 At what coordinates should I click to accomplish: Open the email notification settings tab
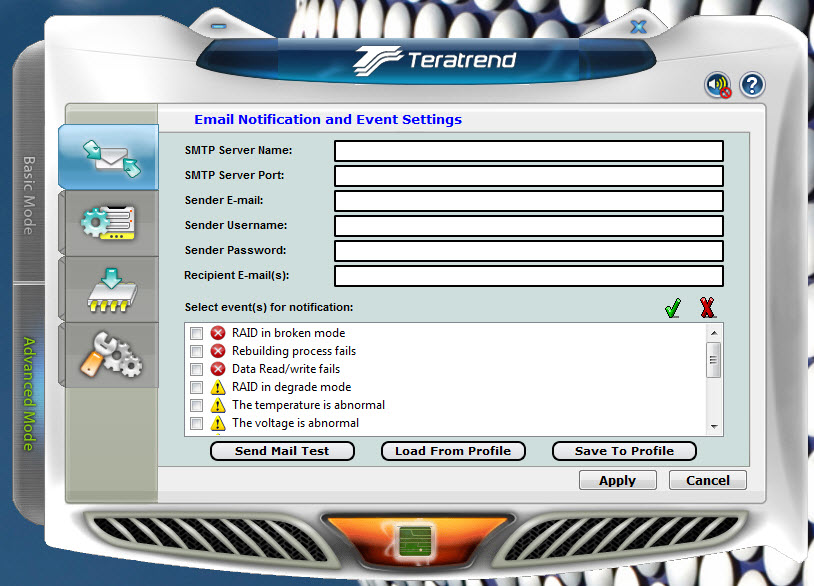pyautogui.click(x=108, y=157)
